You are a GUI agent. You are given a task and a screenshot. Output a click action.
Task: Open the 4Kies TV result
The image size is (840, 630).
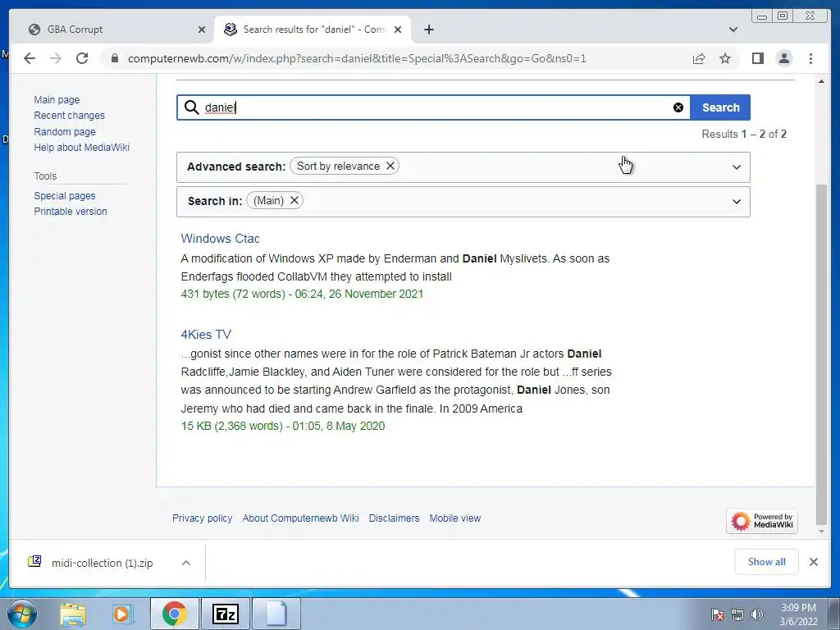(206, 335)
